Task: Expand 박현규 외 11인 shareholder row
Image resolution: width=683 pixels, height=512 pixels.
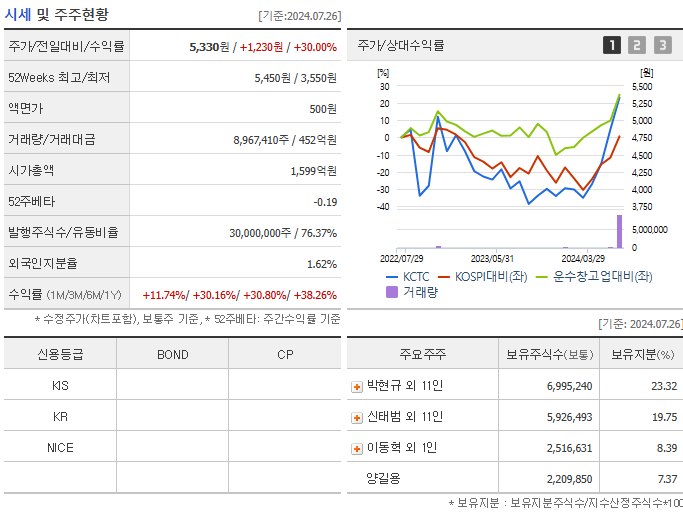Action: coord(357,387)
